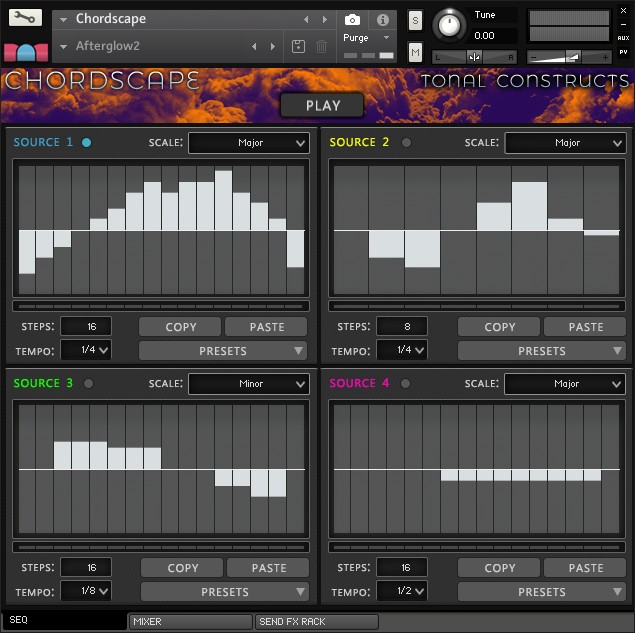This screenshot has width=635, height=633.
Task: Copy the Source 3 sequence
Action: 182,568
